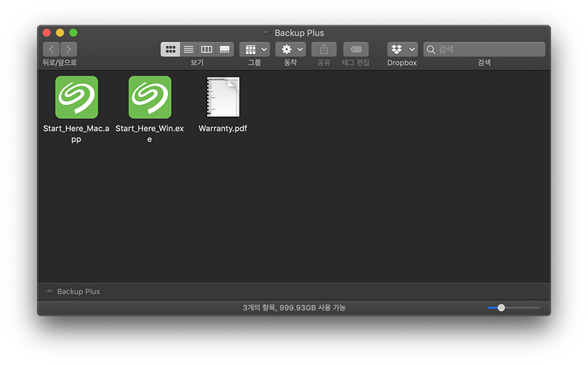Click the Warranty.pdf file name
The height and width of the screenshot is (365, 588).
pos(223,129)
